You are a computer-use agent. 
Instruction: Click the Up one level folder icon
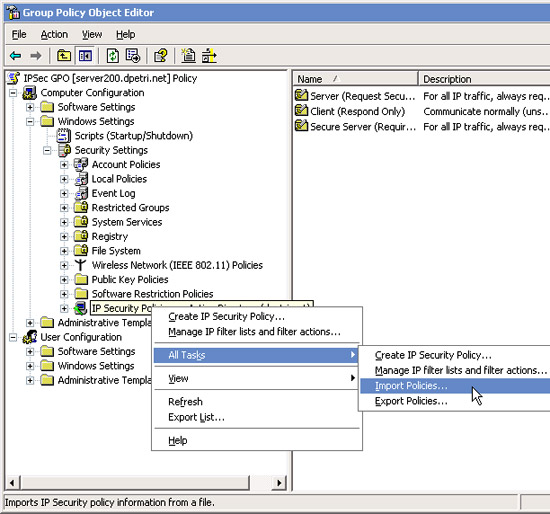(64, 56)
